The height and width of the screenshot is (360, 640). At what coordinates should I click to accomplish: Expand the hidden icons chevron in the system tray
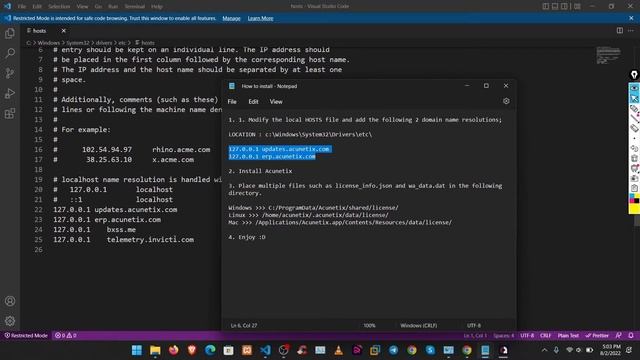click(544, 350)
